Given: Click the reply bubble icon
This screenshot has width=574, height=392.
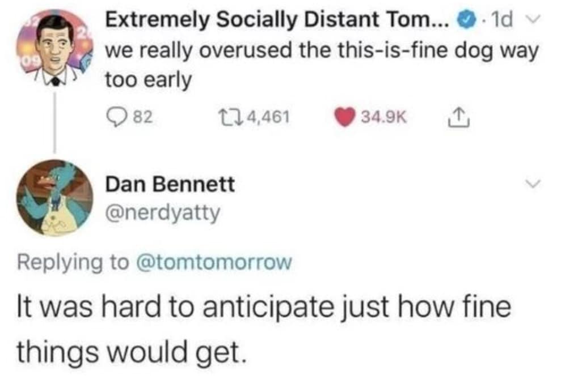Looking at the screenshot, I should tap(116, 116).
